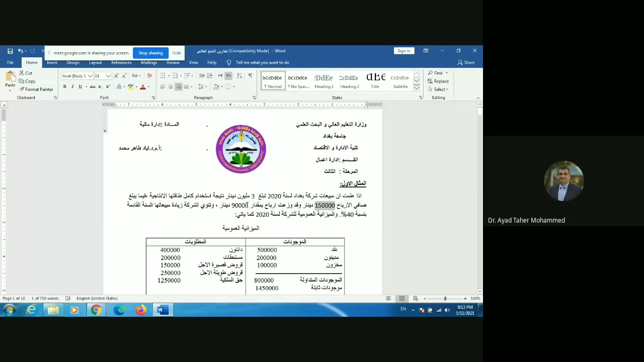This screenshot has height=362, width=644.
Task: Click the Share button
Action: (x=466, y=63)
